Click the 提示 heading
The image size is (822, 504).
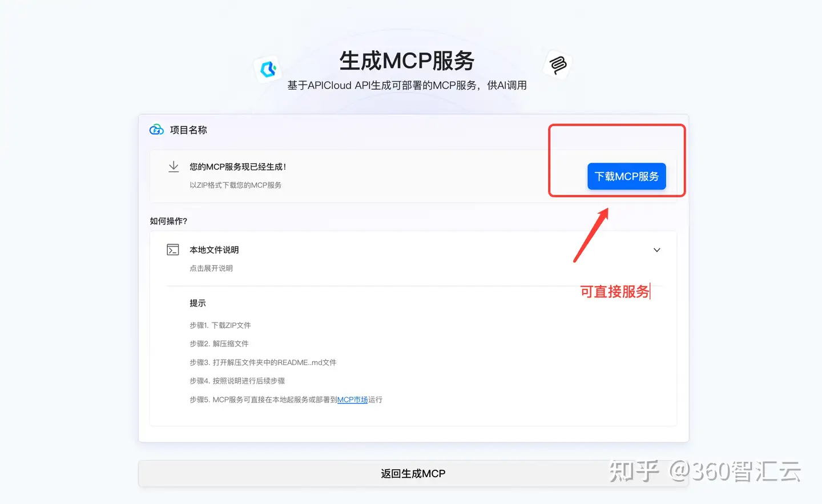[198, 303]
